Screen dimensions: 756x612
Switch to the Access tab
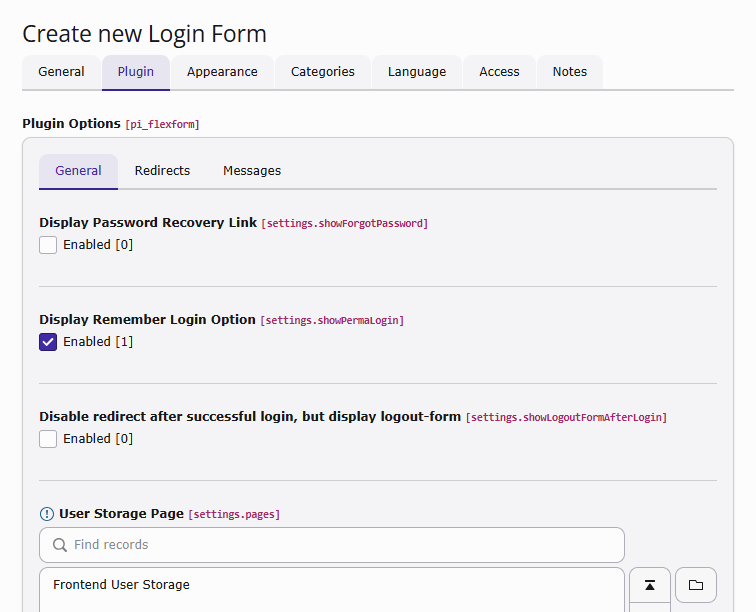pos(499,72)
